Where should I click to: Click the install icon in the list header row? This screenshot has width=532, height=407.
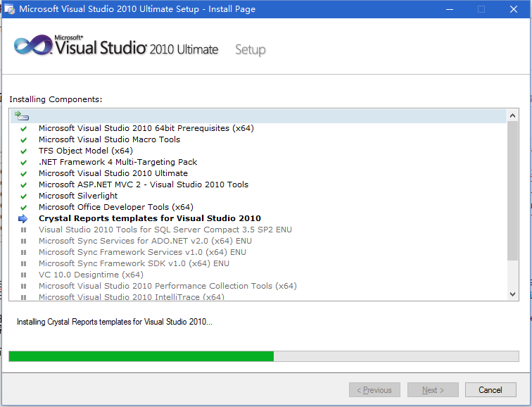click(x=22, y=115)
